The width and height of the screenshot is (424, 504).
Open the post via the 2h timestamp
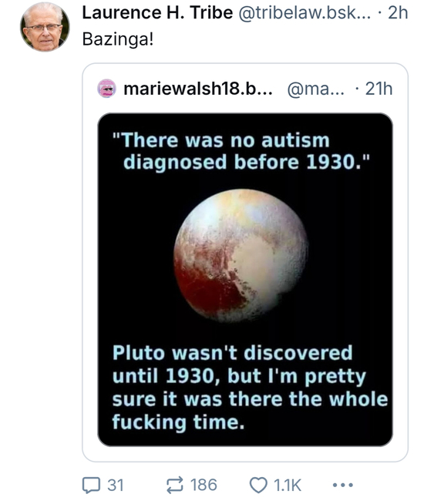pyautogui.click(x=398, y=13)
